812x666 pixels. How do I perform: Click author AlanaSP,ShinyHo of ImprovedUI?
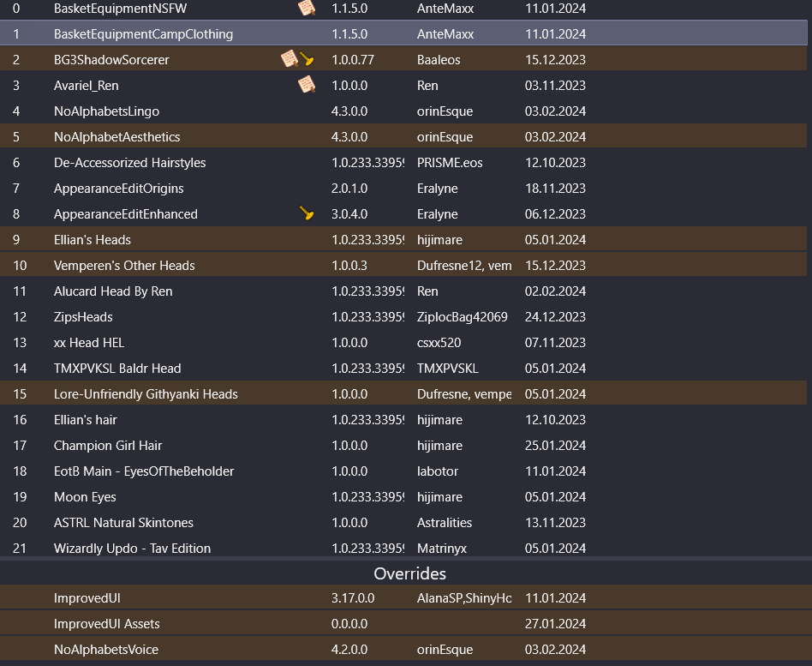point(464,598)
